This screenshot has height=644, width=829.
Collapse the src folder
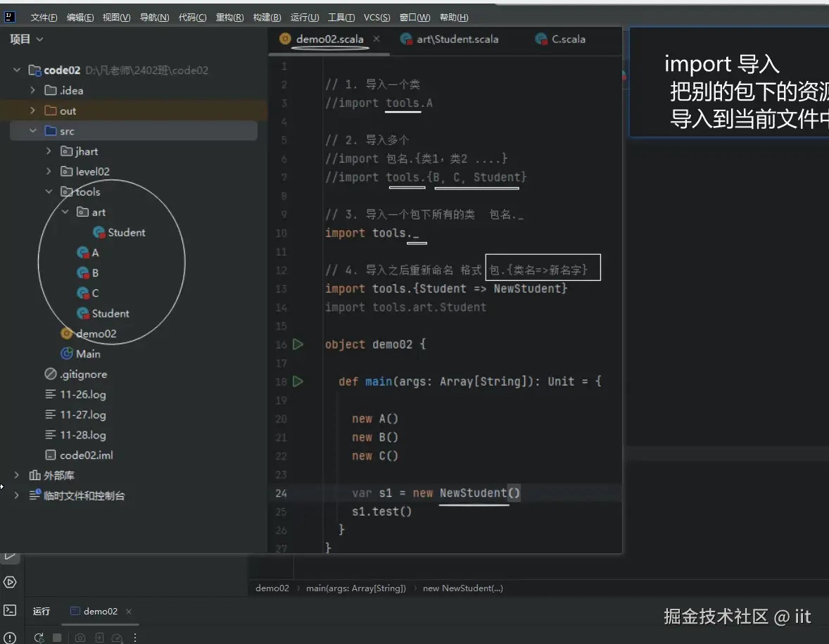33,131
